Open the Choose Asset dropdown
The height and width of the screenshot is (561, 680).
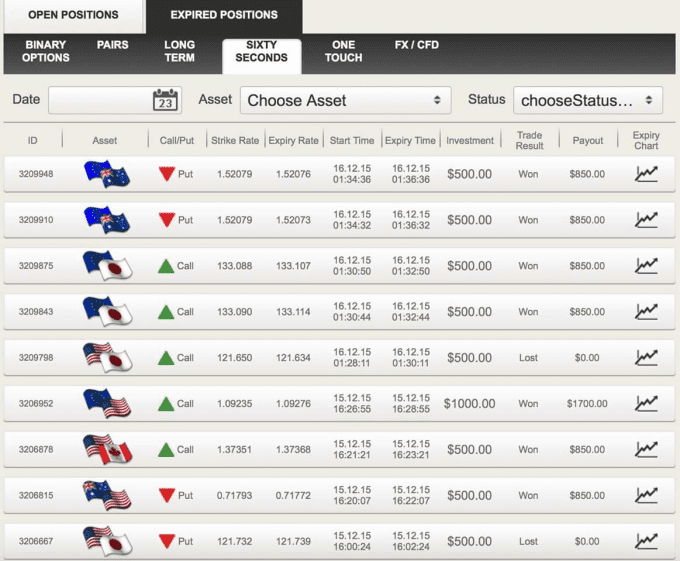coord(346,100)
